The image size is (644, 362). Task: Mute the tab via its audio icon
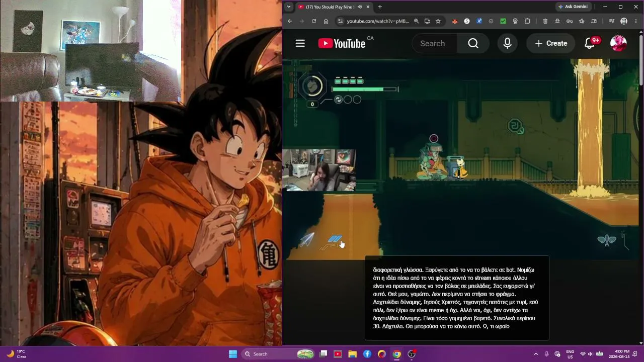tap(360, 7)
